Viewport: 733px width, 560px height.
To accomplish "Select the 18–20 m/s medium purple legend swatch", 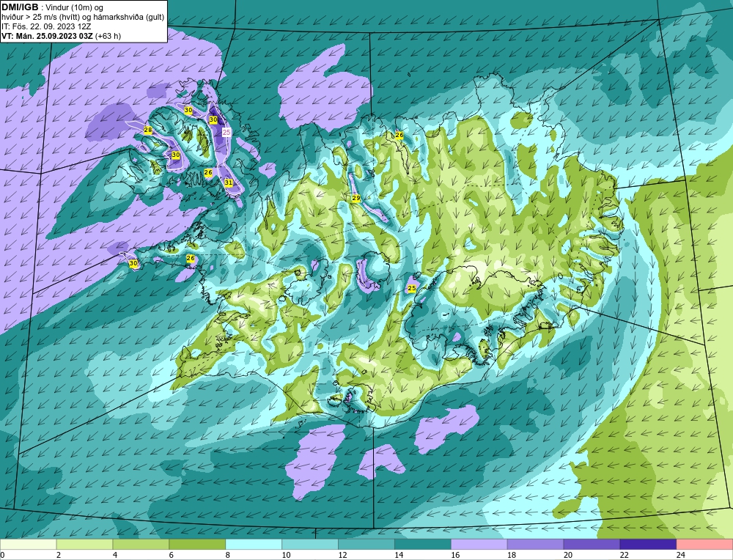I will pos(535,545).
